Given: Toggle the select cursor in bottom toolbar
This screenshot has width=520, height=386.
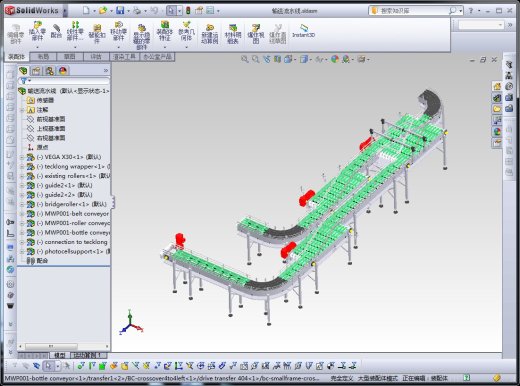Looking at the screenshot, I should pos(49,366).
